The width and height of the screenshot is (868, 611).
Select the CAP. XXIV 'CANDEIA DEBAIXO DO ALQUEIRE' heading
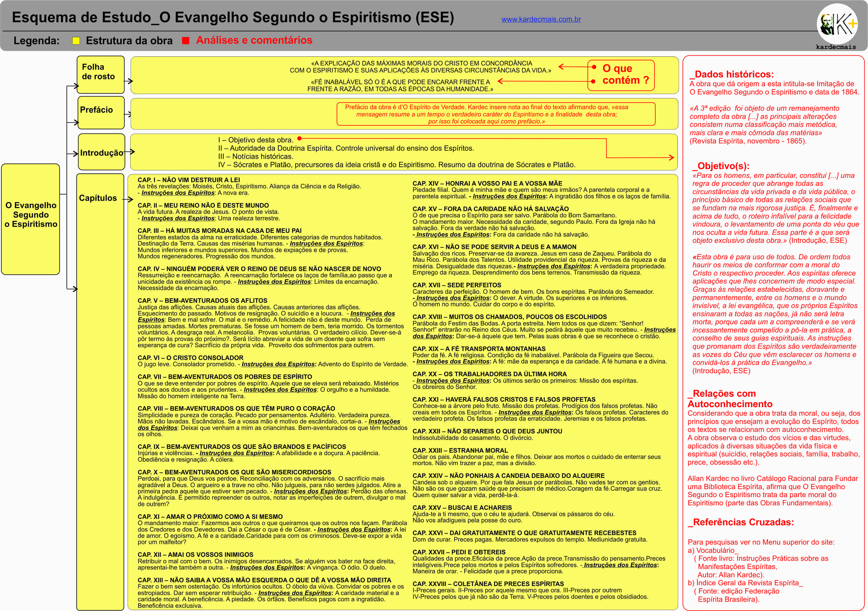click(508, 475)
